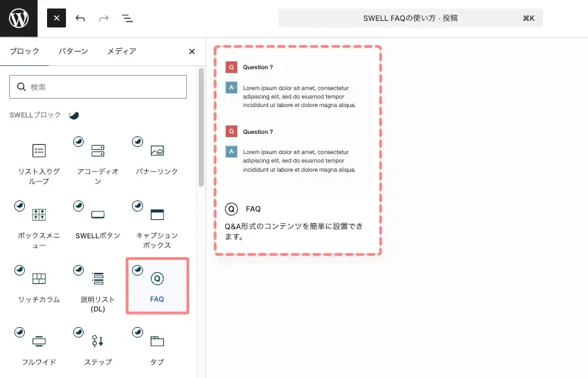Focus the 検索 block search field
The height and width of the screenshot is (378, 588).
(98, 87)
